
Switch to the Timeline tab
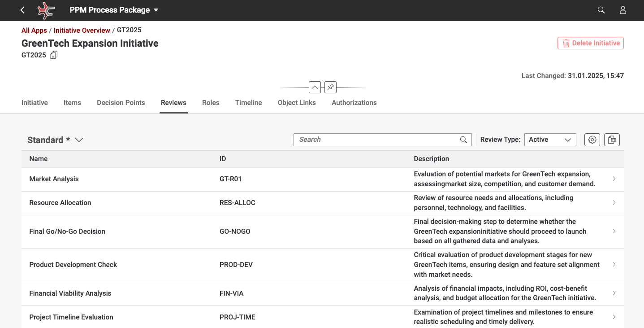coord(248,103)
